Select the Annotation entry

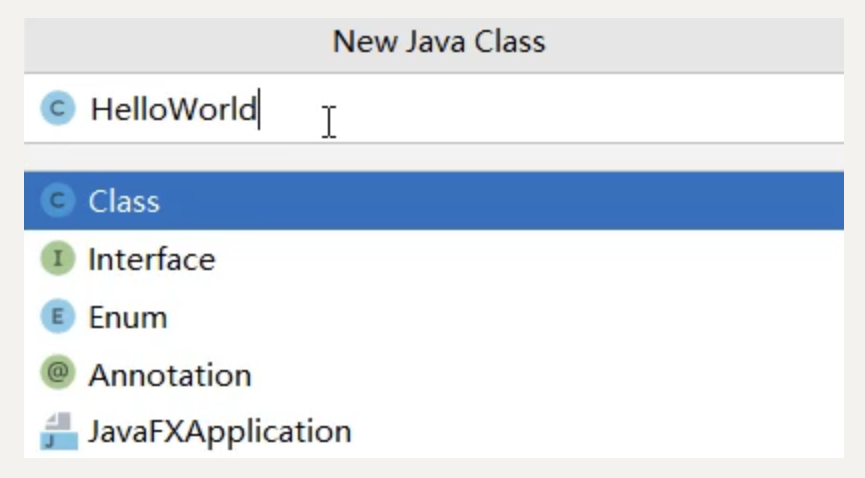pyautogui.click(x=170, y=375)
